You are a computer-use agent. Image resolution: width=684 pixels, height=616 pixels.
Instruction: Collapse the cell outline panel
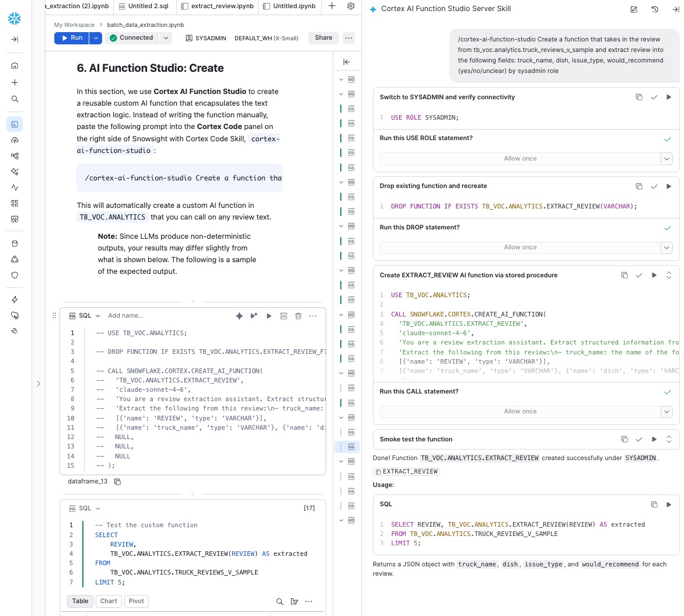pyautogui.click(x=347, y=62)
